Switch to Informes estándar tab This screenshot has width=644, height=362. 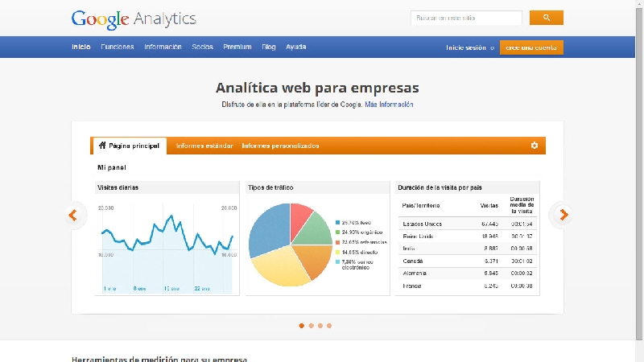pyautogui.click(x=204, y=146)
